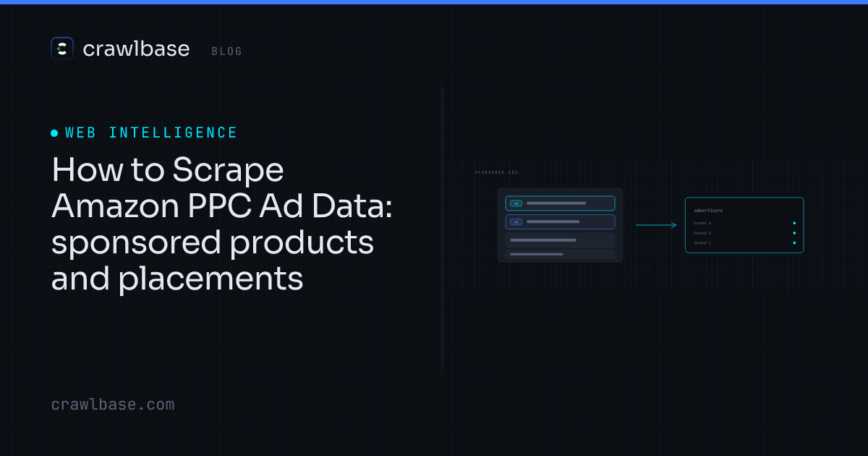Select the WEB INTELLIGENCE category label
868x456 pixels.
[x=151, y=132]
